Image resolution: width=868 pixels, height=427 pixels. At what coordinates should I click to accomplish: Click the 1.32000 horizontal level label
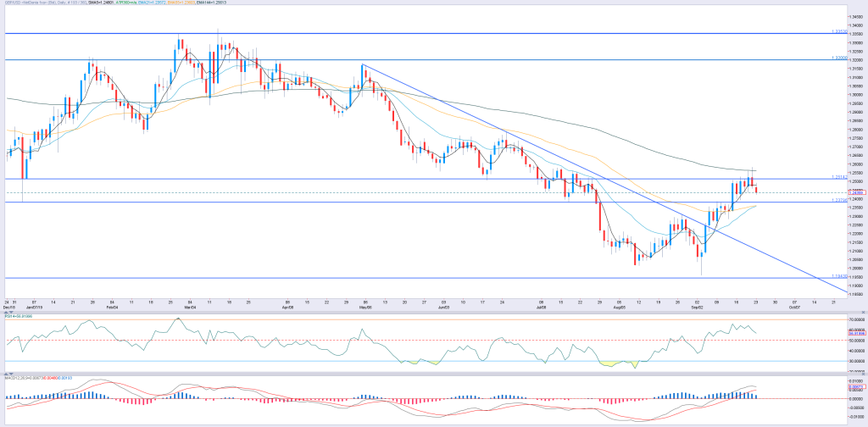[x=839, y=58]
